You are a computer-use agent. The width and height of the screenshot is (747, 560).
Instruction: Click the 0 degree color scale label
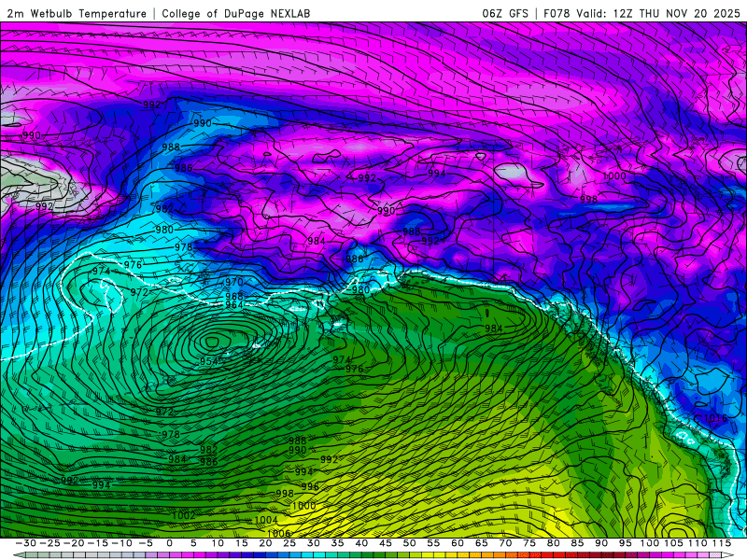(169, 543)
